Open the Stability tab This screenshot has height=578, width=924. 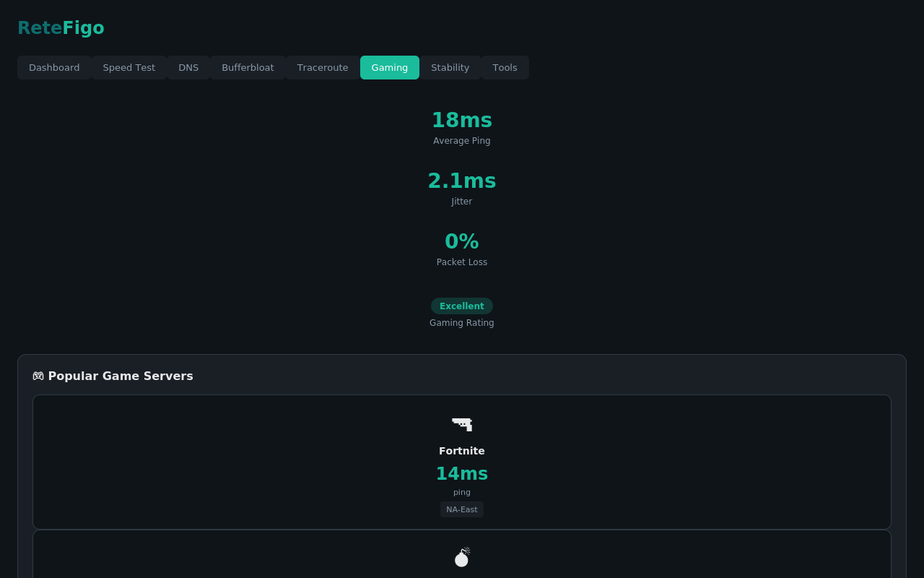(450, 67)
